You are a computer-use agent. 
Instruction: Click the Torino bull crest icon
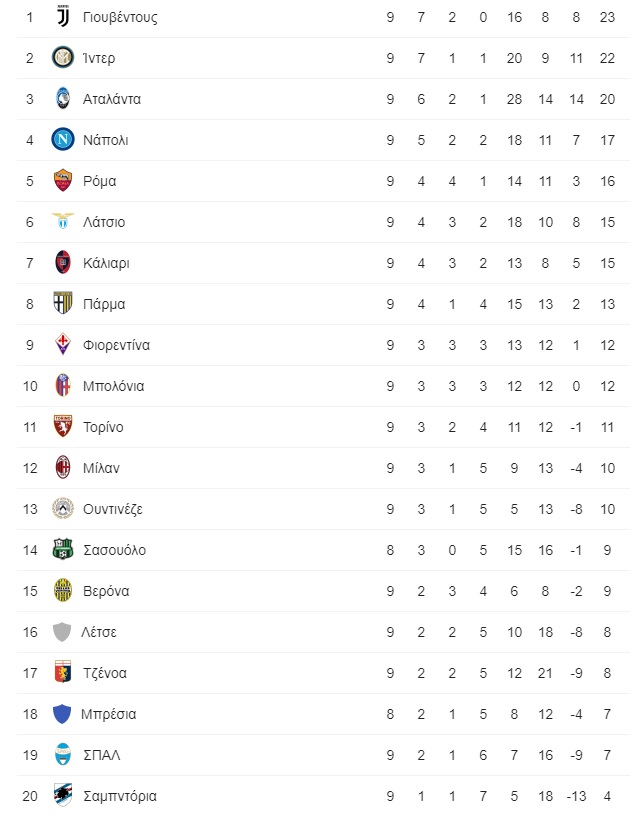(63, 427)
